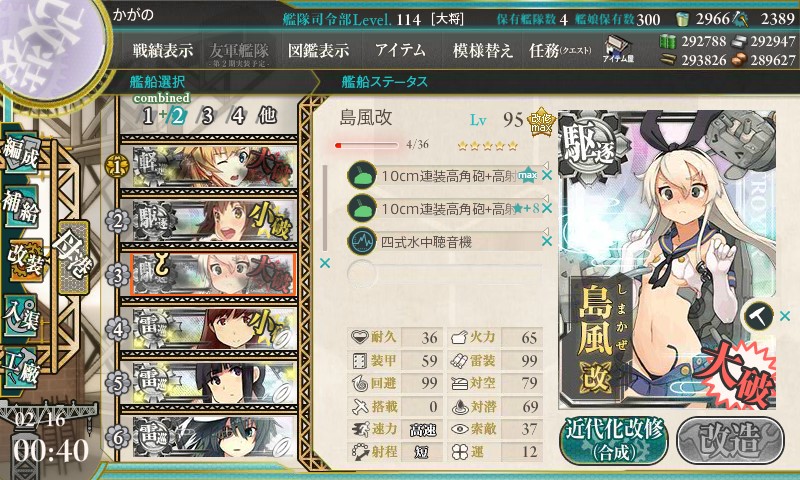
Task: Open the 工廠 factory side icon
Action: point(21,366)
